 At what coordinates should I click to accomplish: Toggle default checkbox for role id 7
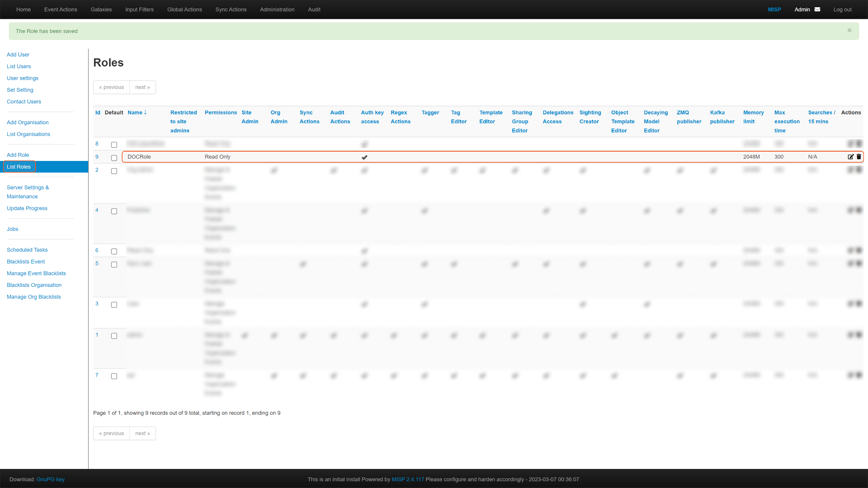click(114, 376)
